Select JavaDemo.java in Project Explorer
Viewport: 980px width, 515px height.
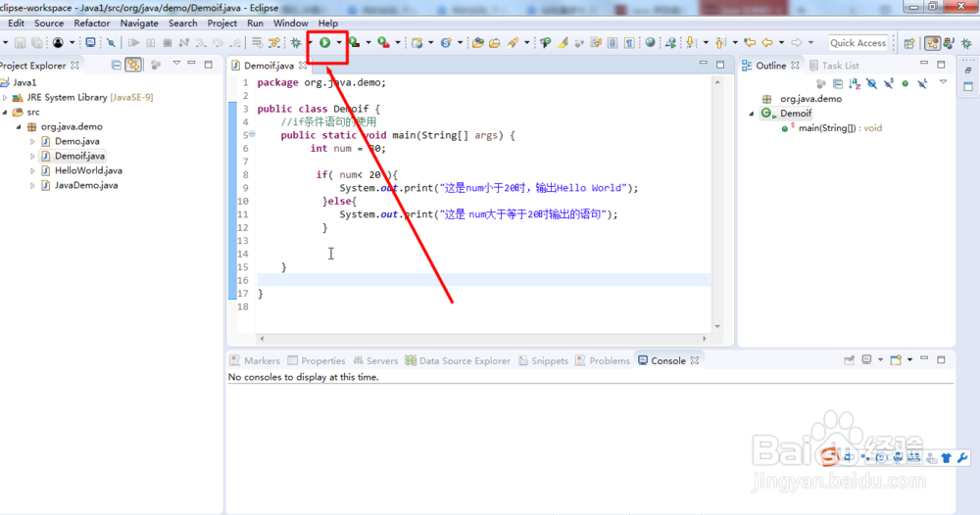point(85,185)
